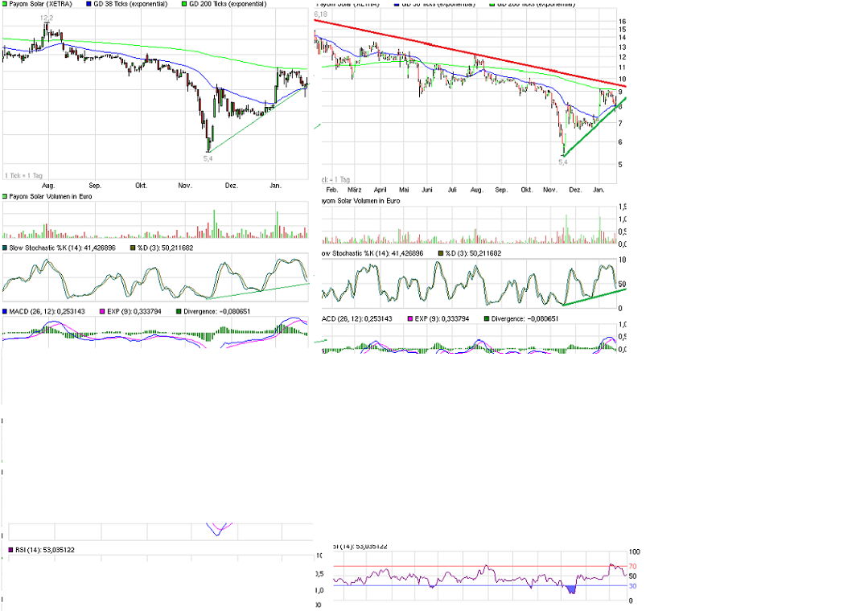This screenshot has height=611, width=868.
Task: Click the '%D (3): 50,211682' legend in the yearly chart
Action: tap(470, 253)
